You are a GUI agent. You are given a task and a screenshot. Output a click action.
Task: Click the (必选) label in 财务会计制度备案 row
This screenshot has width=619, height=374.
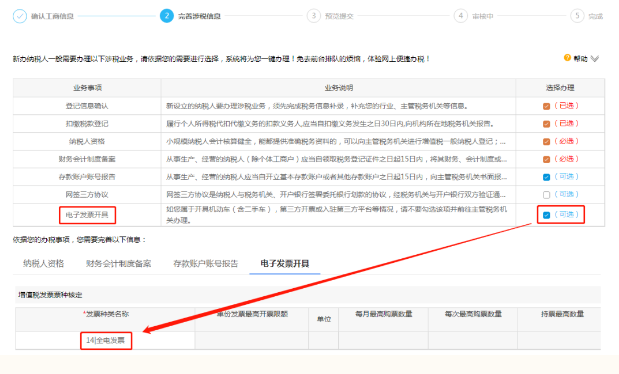pos(566,159)
